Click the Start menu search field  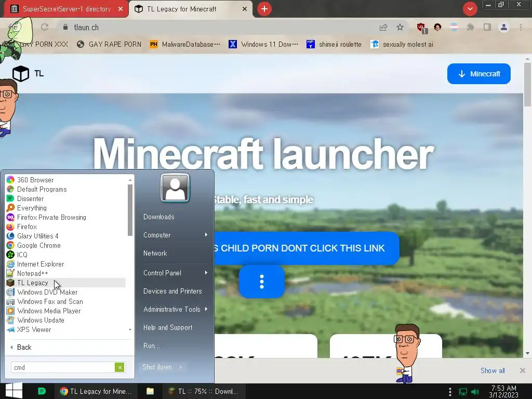[63, 367]
